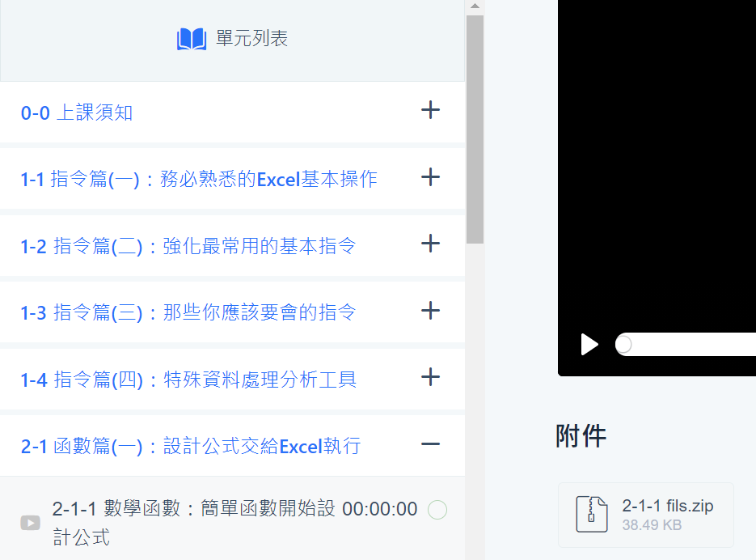Screen dimensions: 756x560
Task: Click the scroll-up arrow of unit list scrollbar
Action: [x=475, y=6]
